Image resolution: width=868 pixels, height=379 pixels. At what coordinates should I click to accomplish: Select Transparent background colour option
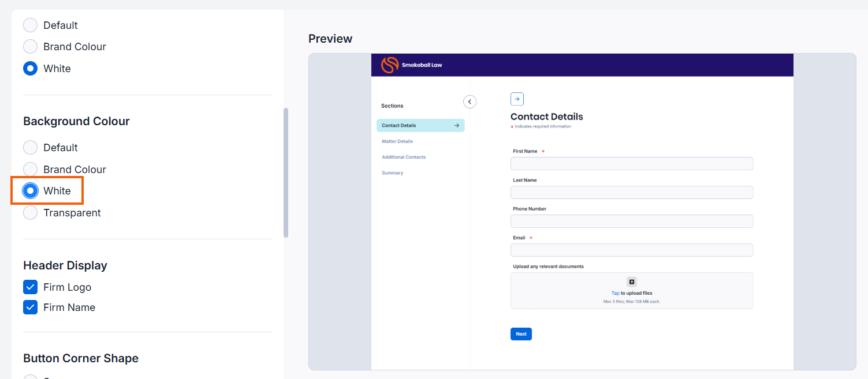[31, 213]
